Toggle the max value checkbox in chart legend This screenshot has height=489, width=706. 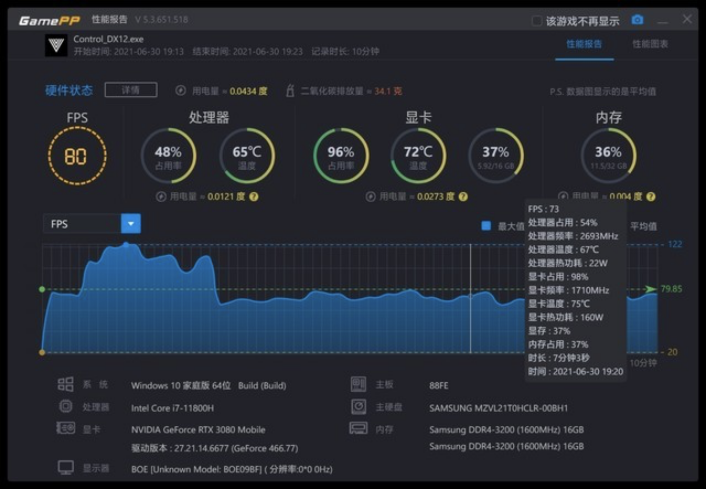click(x=487, y=226)
